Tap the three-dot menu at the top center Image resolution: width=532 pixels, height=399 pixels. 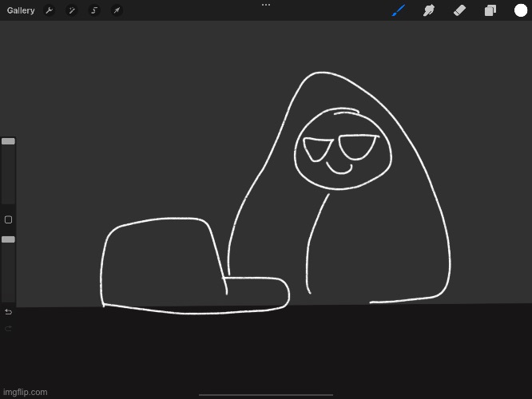coord(266,5)
